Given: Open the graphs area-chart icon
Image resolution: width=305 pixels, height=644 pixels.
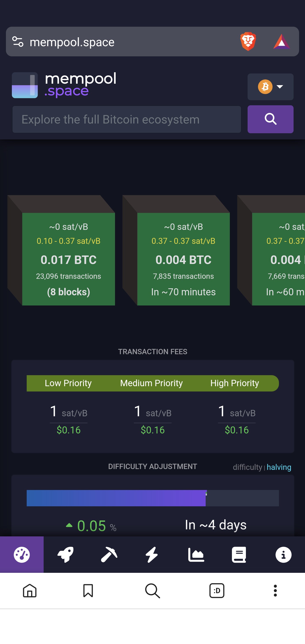Looking at the screenshot, I should (x=196, y=555).
